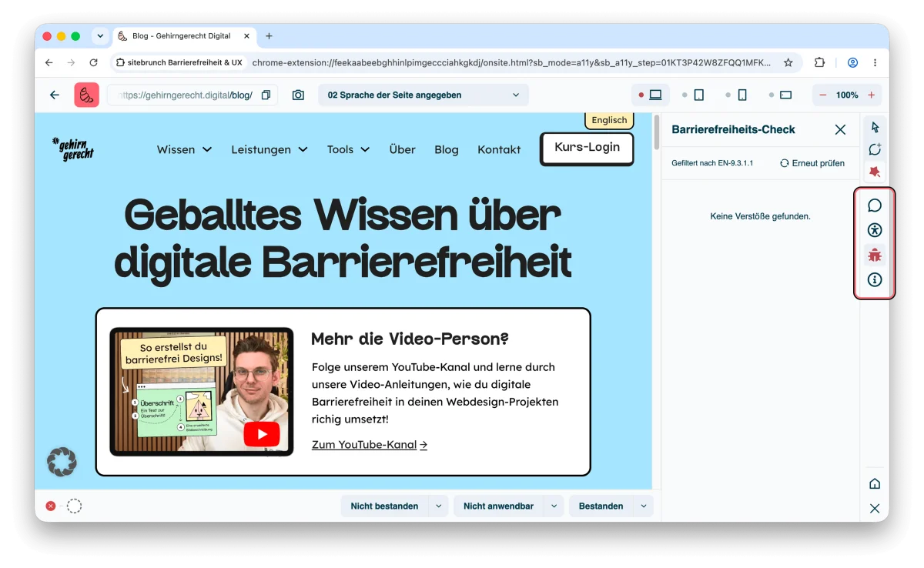The image size is (924, 568).
Task: Activate the red magic wand tool
Action: 875,171
